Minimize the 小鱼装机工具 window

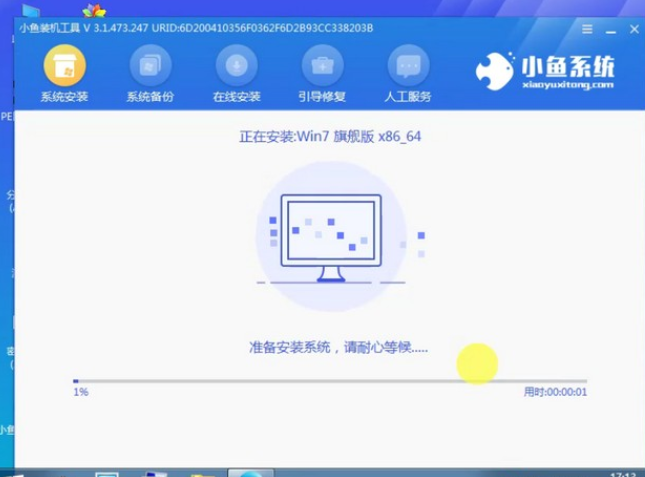click(x=611, y=31)
